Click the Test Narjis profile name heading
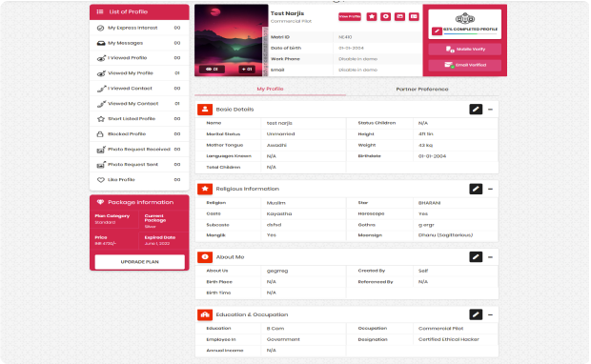Image resolution: width=591 pixels, height=364 pixels. pyautogui.click(x=287, y=13)
